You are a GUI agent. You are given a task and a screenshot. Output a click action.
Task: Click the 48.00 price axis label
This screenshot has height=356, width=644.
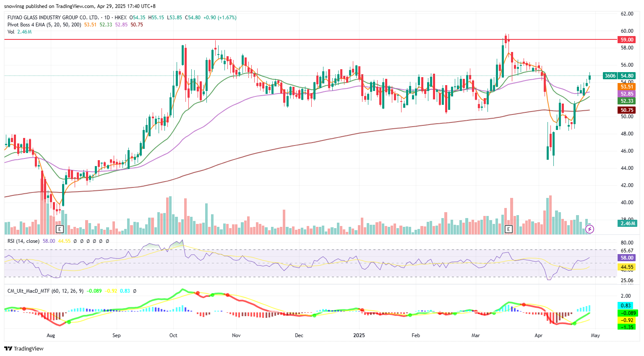pos(627,134)
